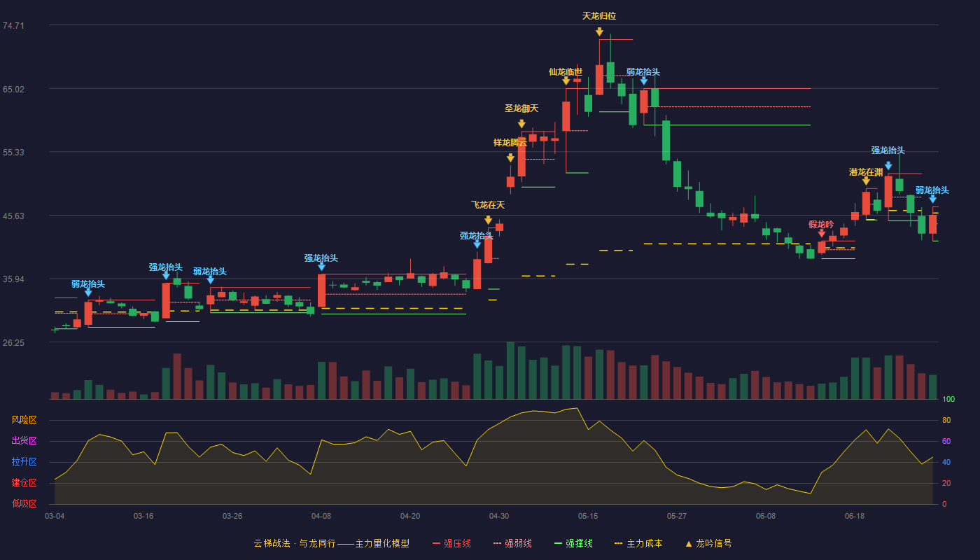Click 强龙抬头 arrow above the 03-16 date area
Image resolution: width=980 pixels, height=560 pixels.
click(166, 276)
